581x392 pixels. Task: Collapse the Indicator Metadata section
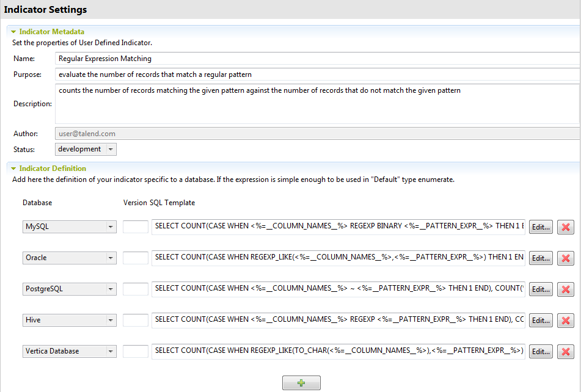14,31
